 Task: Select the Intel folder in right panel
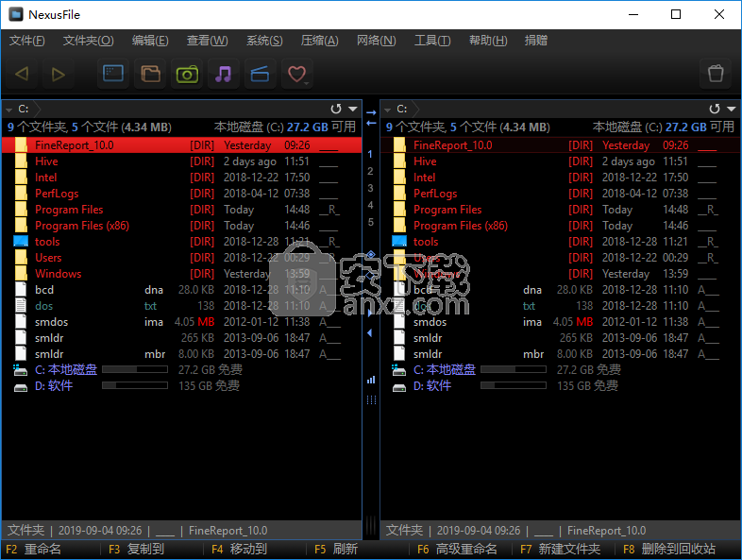tap(561, 178)
